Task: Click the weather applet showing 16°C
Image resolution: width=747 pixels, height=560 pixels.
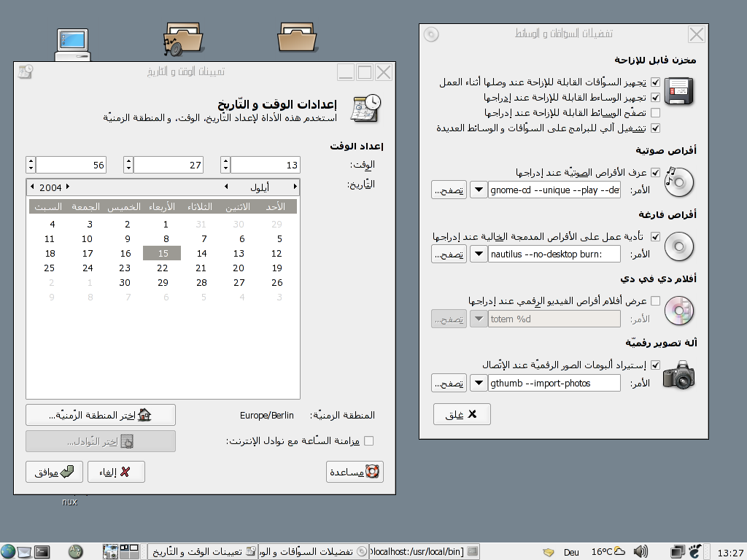Action: 611,551
